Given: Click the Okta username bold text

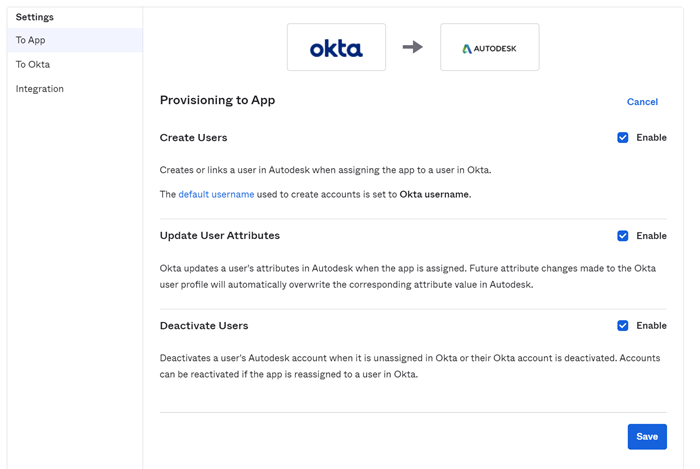Looking at the screenshot, I should click(434, 194).
